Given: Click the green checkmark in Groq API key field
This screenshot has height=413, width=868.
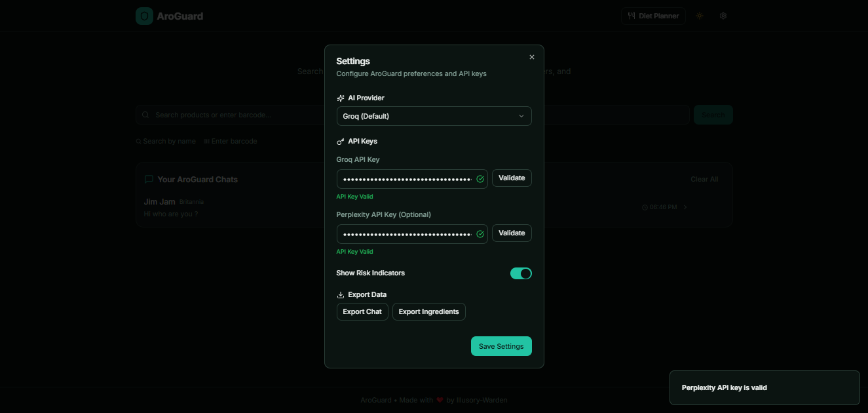Looking at the screenshot, I should pyautogui.click(x=480, y=178).
